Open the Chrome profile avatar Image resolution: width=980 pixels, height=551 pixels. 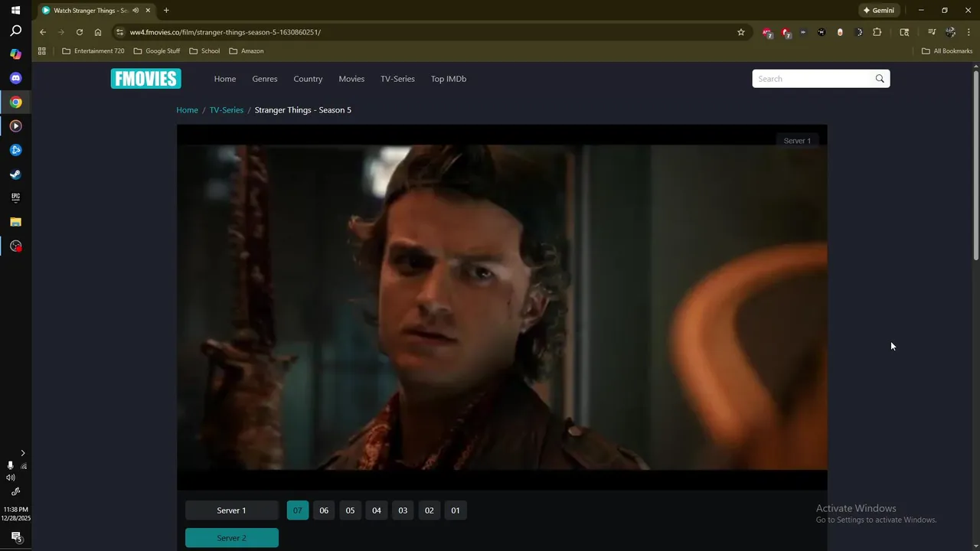[951, 32]
